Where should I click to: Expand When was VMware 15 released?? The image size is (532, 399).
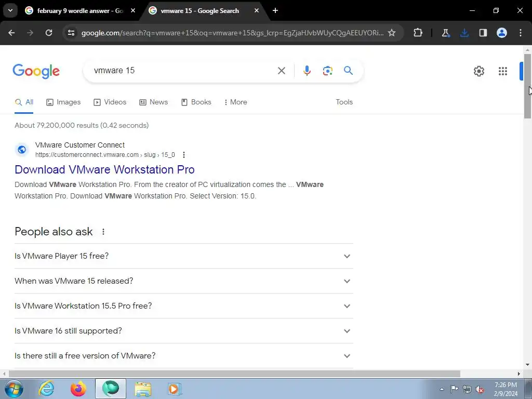(x=183, y=281)
